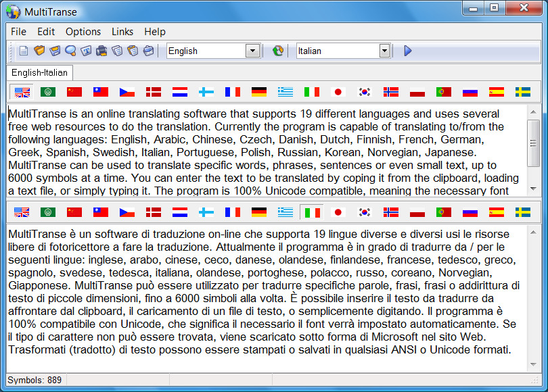548x392 pixels.
Task: Open a text file using the folder icon
Action: 41,51
